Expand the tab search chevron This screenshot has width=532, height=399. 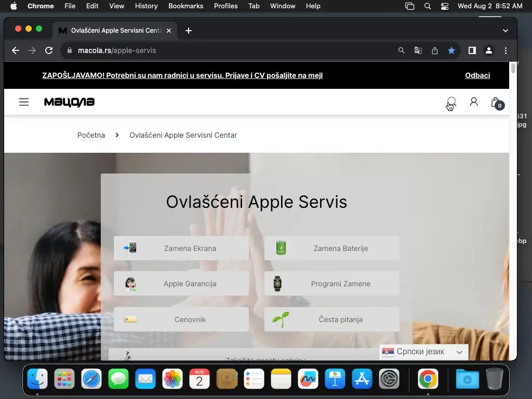coord(505,31)
